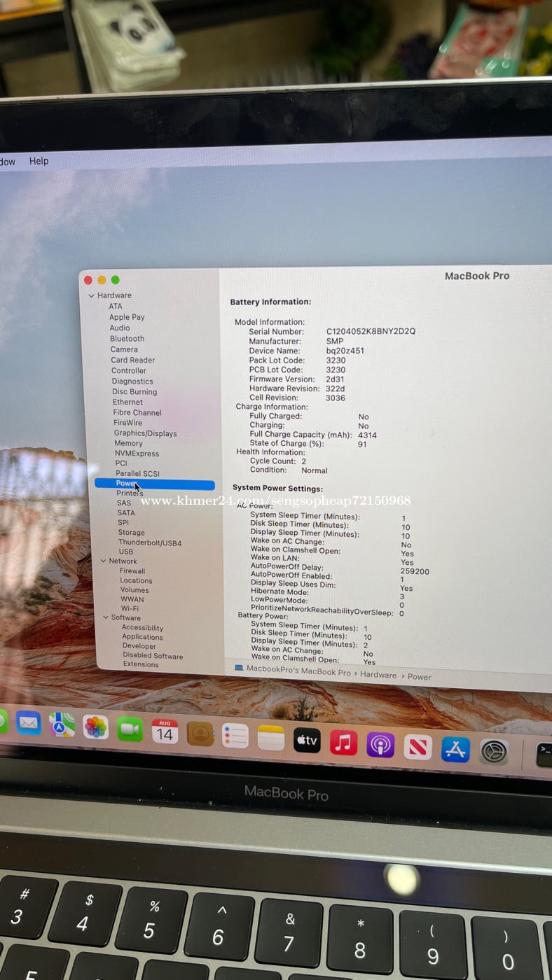Select the highlighted Power row
The height and width of the screenshot is (980, 552).
click(x=155, y=484)
